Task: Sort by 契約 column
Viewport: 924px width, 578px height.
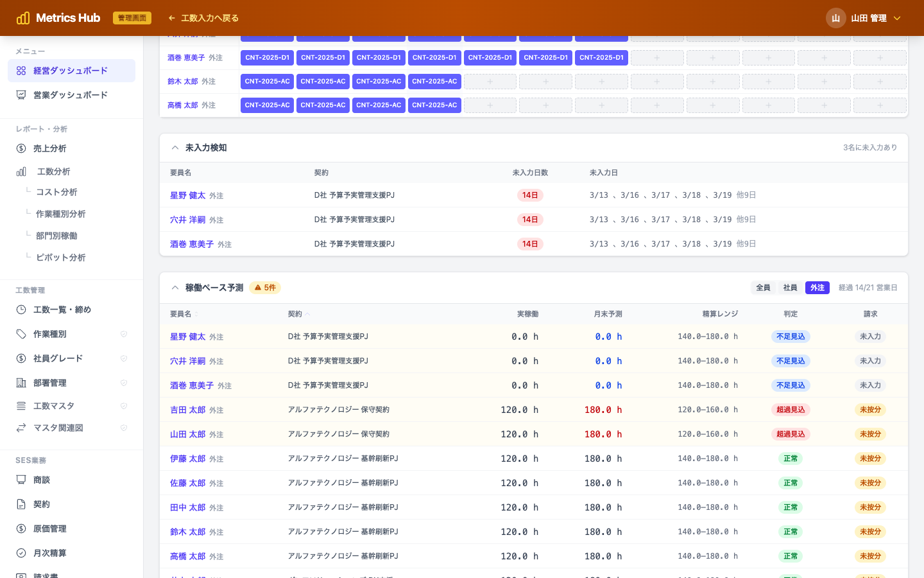Action: point(299,314)
